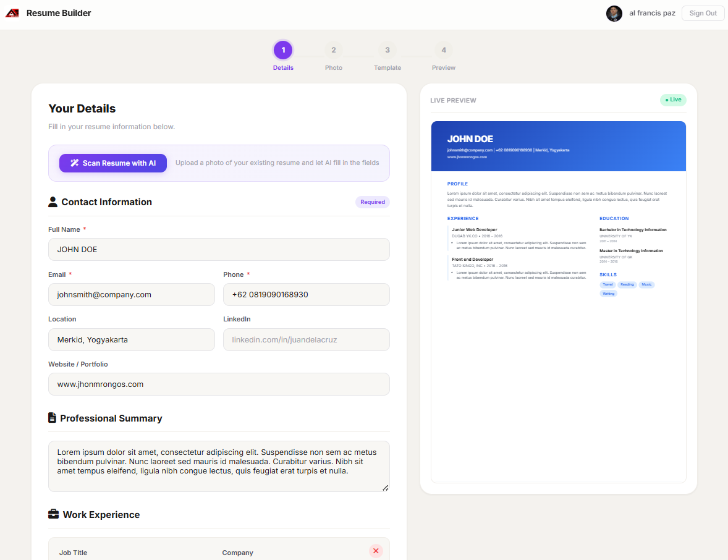Click the Job Title label
728x560 pixels.
(73, 553)
